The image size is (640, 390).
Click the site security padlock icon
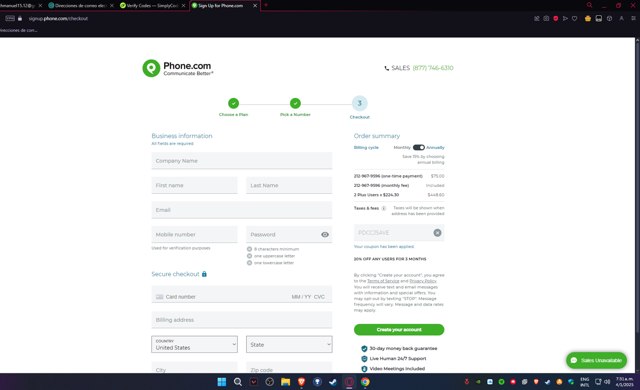(20, 18)
